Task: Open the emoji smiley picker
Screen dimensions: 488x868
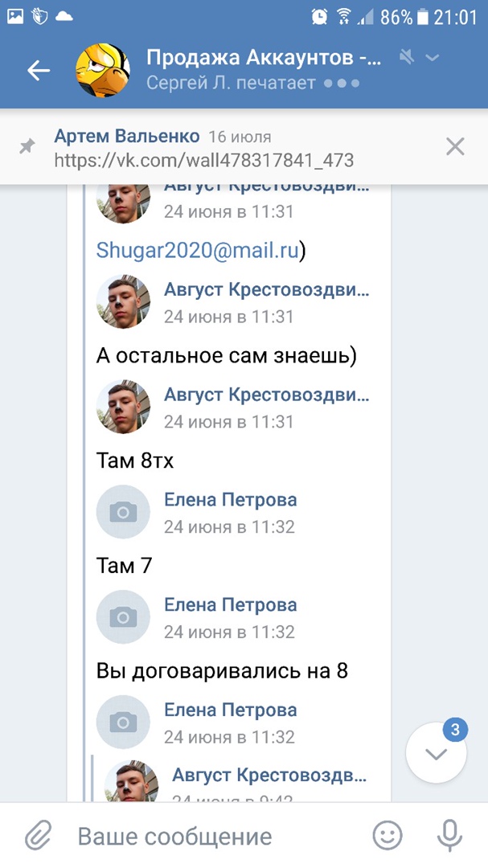Action: [x=388, y=837]
